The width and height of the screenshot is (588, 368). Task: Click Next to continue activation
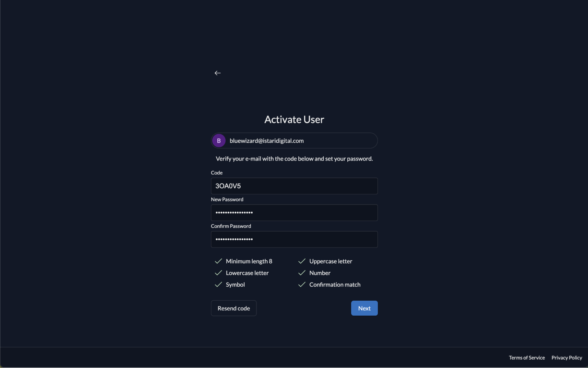364,308
